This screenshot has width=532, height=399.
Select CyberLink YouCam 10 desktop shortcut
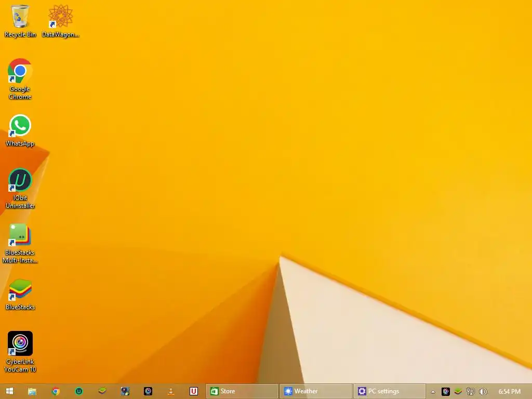tap(20, 352)
